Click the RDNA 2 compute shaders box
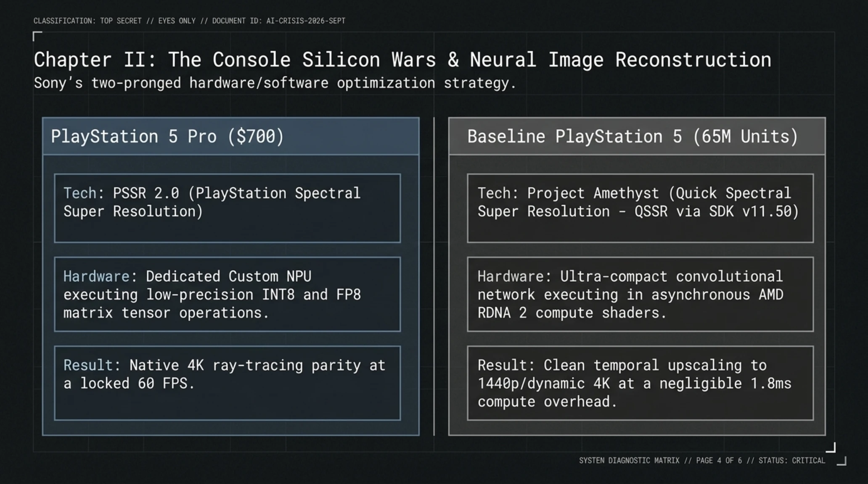The width and height of the screenshot is (868, 484). (x=640, y=294)
